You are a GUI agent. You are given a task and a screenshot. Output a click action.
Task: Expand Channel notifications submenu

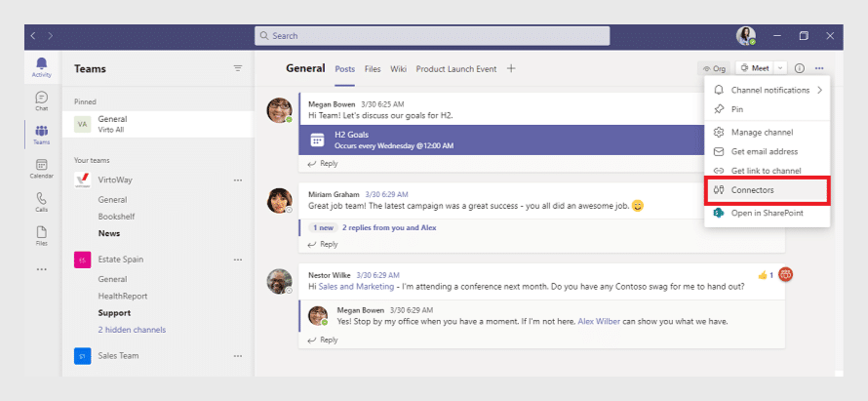(820, 91)
